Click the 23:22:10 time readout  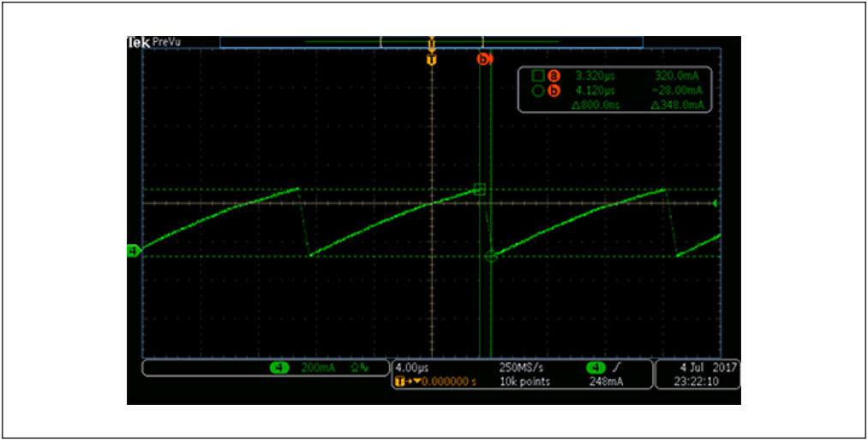[x=697, y=382]
